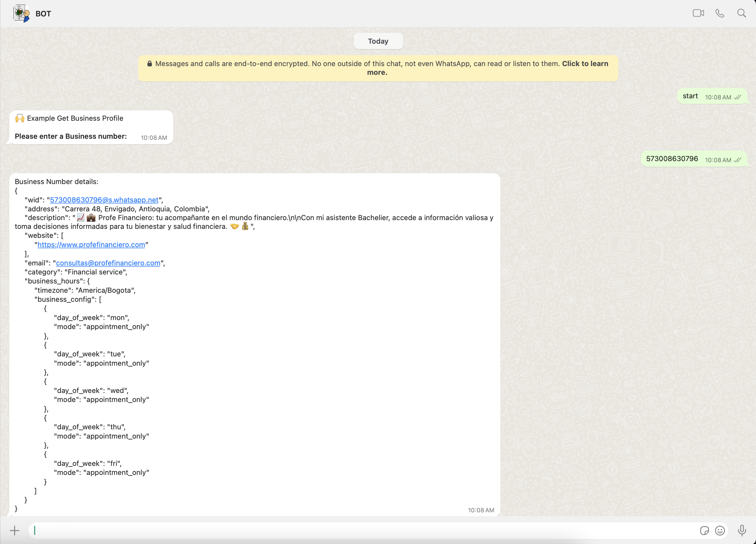Open the sticker picker icon
Viewport: 756px width, 544px height.
704,530
